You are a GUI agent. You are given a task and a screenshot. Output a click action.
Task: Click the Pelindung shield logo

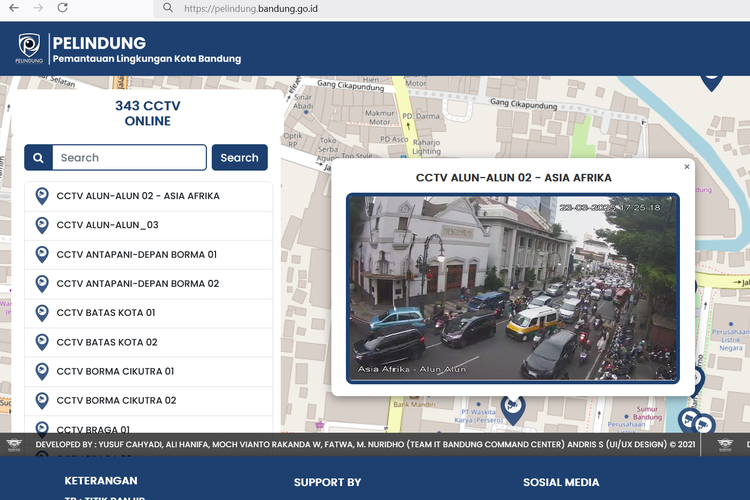(x=29, y=48)
